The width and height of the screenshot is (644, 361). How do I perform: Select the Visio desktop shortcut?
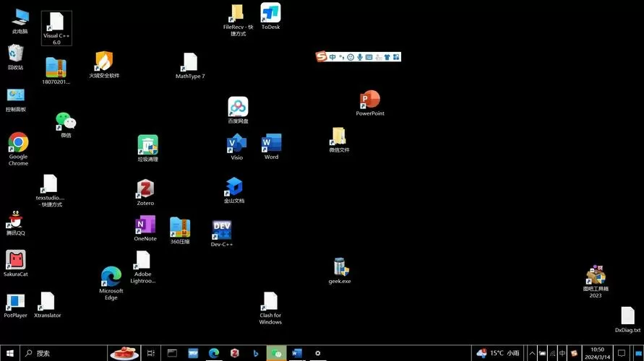point(237,147)
